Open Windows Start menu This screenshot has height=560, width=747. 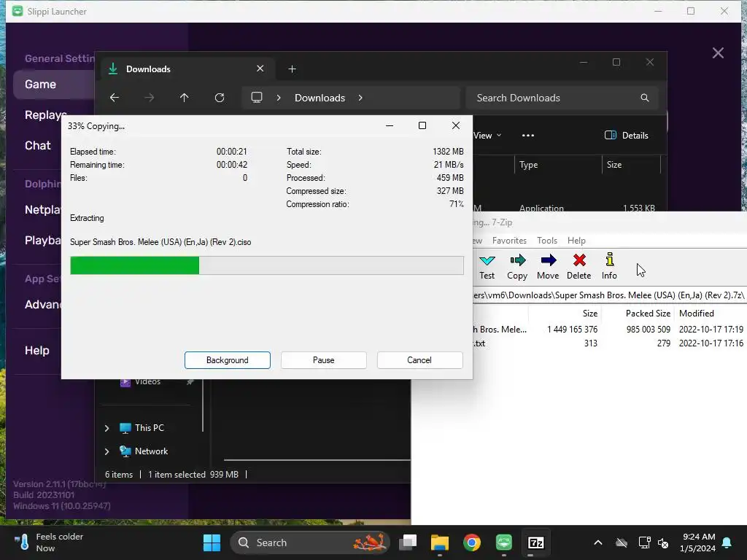click(x=212, y=542)
